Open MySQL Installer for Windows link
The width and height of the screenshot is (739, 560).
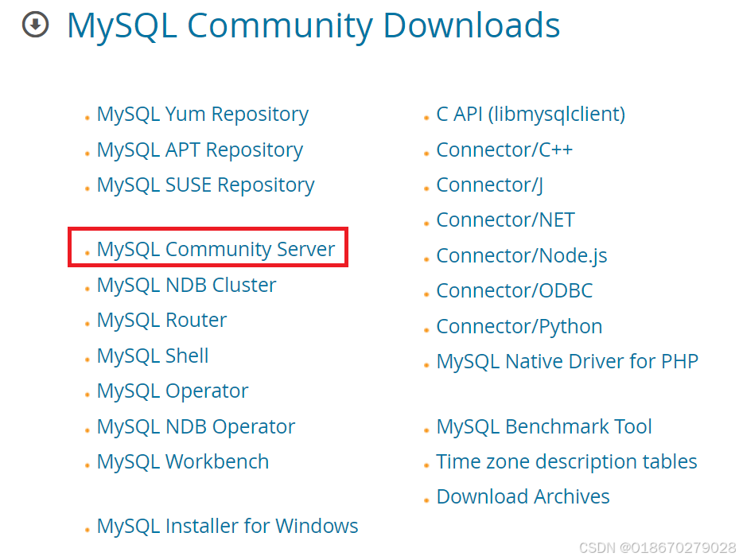point(228,526)
